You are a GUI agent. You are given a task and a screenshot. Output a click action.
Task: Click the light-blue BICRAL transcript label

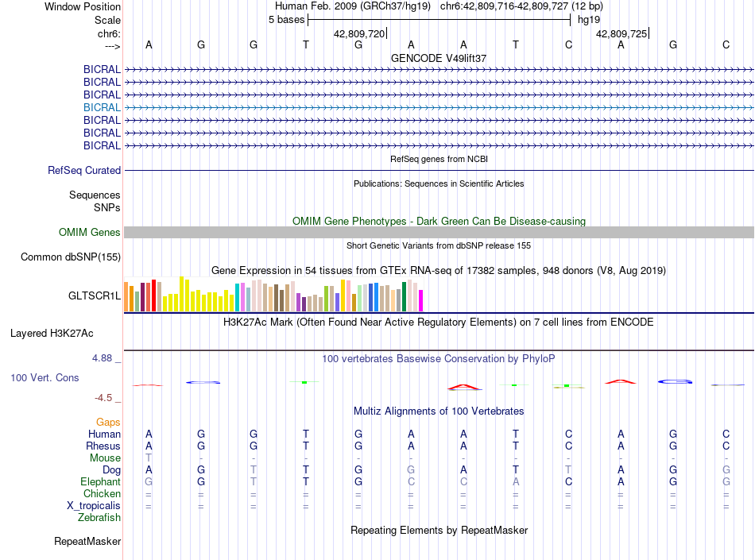(x=102, y=107)
